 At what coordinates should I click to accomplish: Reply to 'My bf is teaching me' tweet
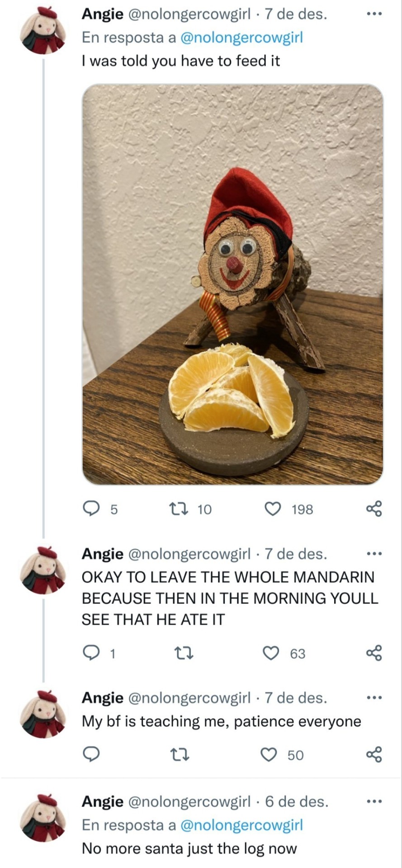pyautogui.click(x=92, y=755)
